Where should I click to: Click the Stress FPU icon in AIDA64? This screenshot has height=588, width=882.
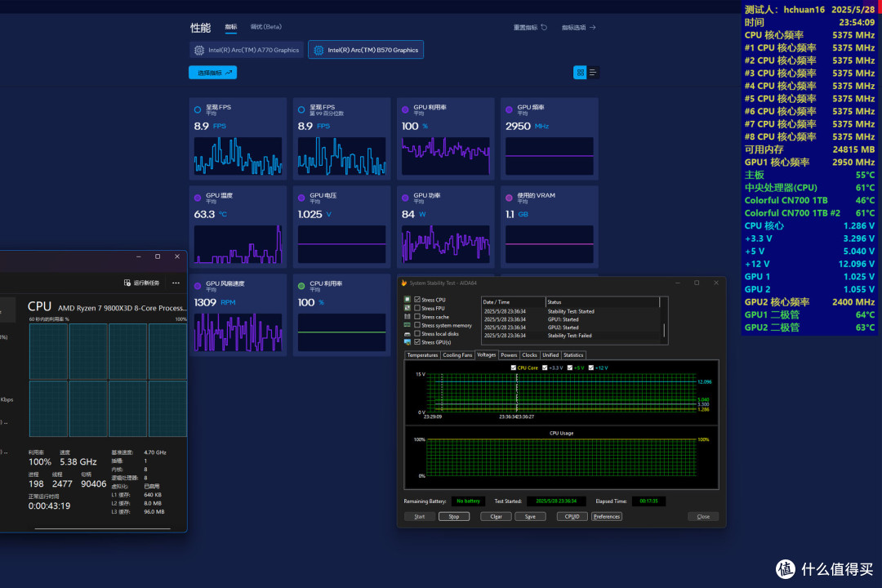click(x=408, y=308)
